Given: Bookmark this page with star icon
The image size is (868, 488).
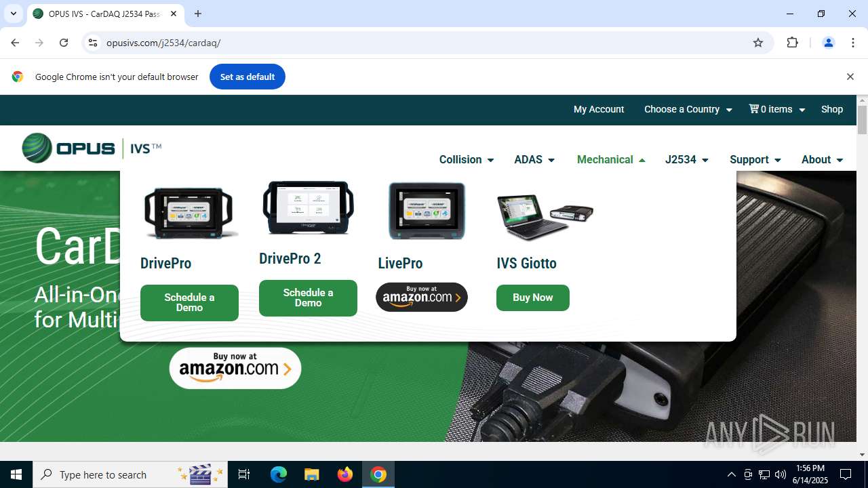Looking at the screenshot, I should [x=758, y=43].
